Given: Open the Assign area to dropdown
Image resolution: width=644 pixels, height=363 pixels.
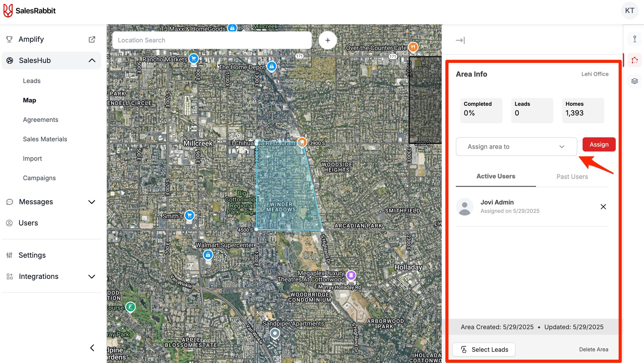Looking at the screenshot, I should (x=516, y=146).
